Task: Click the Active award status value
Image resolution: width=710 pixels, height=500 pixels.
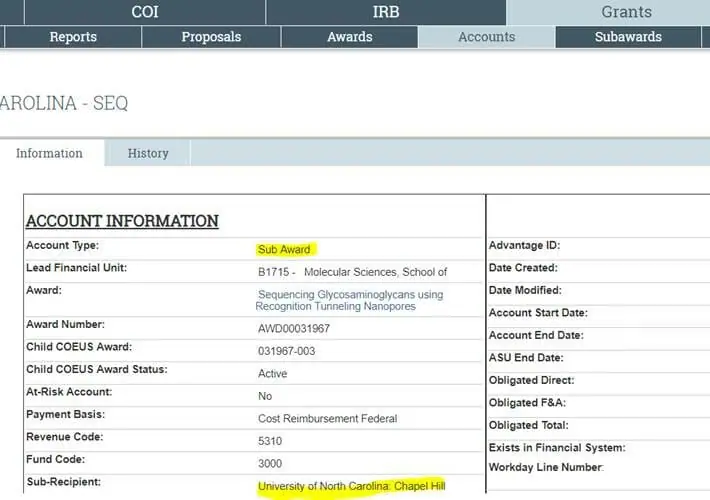Action: pyautogui.click(x=272, y=374)
